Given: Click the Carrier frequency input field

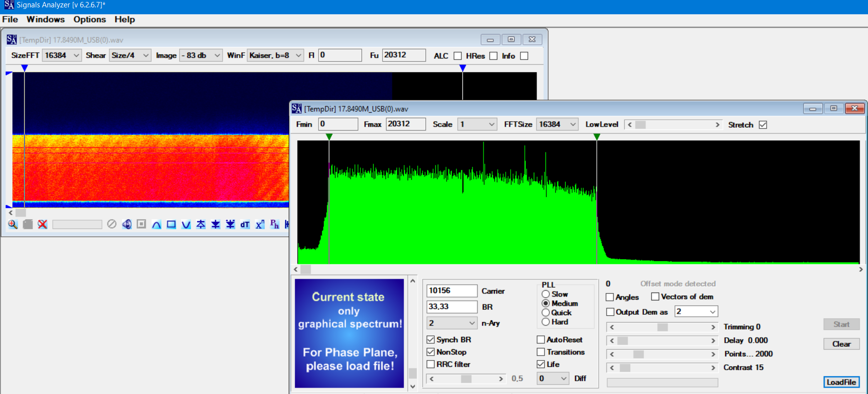Looking at the screenshot, I should pyautogui.click(x=451, y=291).
